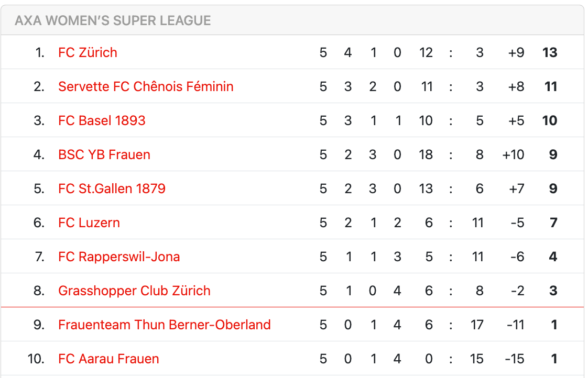Open FC Basel 1893 team page
The height and width of the screenshot is (378, 588).
tap(102, 120)
